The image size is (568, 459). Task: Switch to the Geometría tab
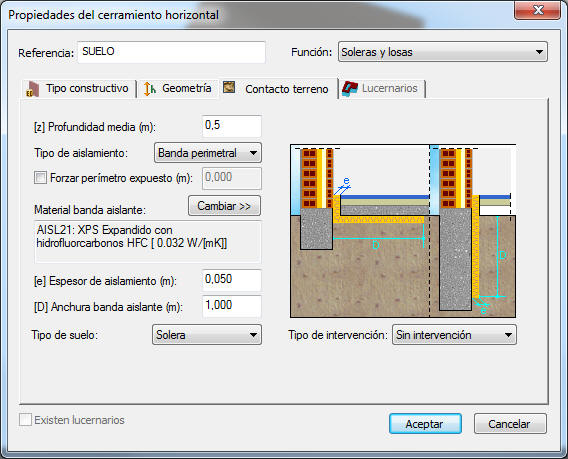pos(178,89)
